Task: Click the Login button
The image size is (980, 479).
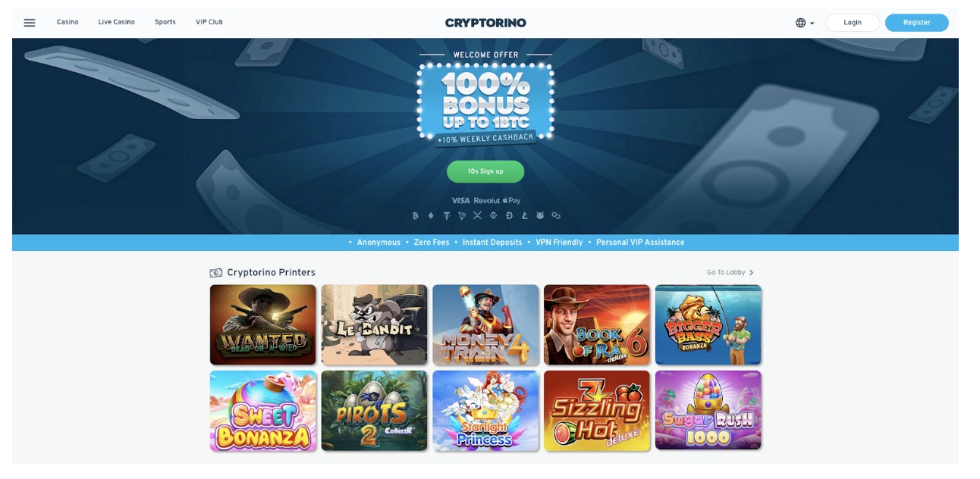Action: point(853,23)
